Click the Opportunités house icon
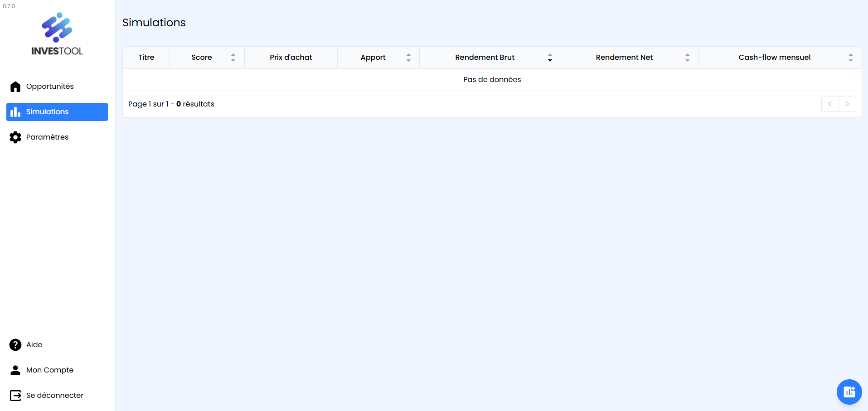The image size is (868, 411). (15, 87)
